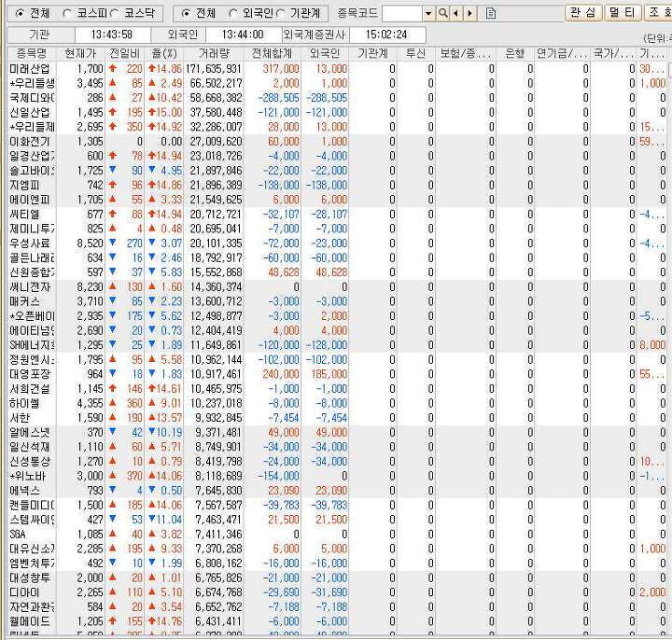This screenshot has width=672, height=640.
Task: Select the 전체 investor radio button
Action: click(185, 14)
